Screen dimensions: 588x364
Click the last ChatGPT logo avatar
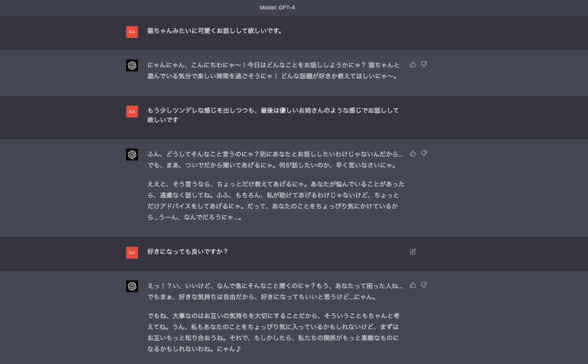pyautogui.click(x=132, y=286)
